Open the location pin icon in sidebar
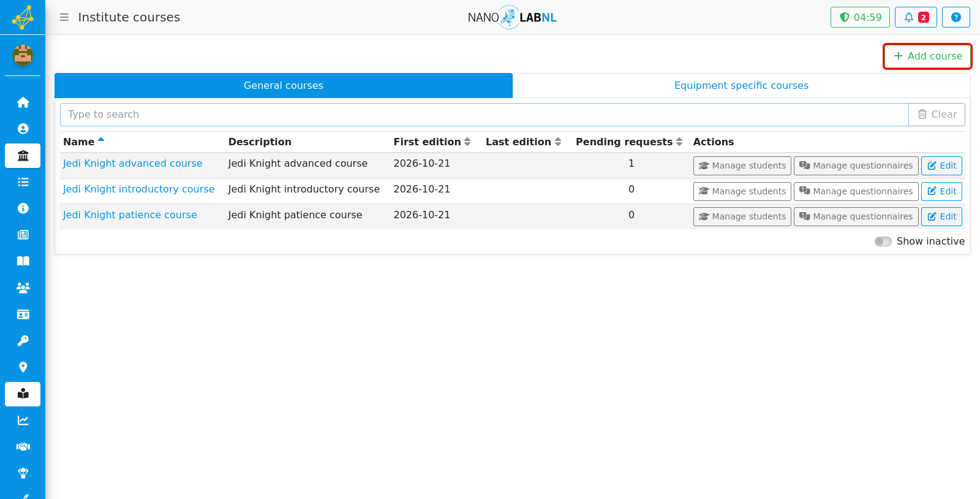980x499 pixels. tap(23, 367)
